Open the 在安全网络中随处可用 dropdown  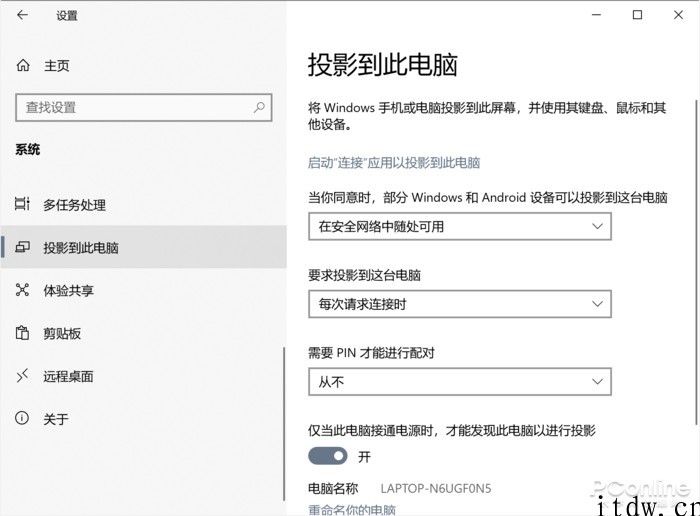460,226
